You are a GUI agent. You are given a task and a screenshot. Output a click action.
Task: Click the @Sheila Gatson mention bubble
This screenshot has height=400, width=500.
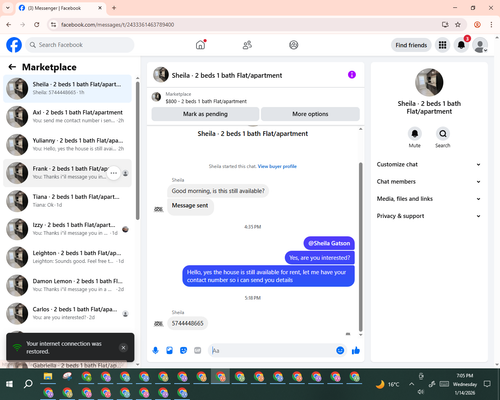(x=329, y=243)
